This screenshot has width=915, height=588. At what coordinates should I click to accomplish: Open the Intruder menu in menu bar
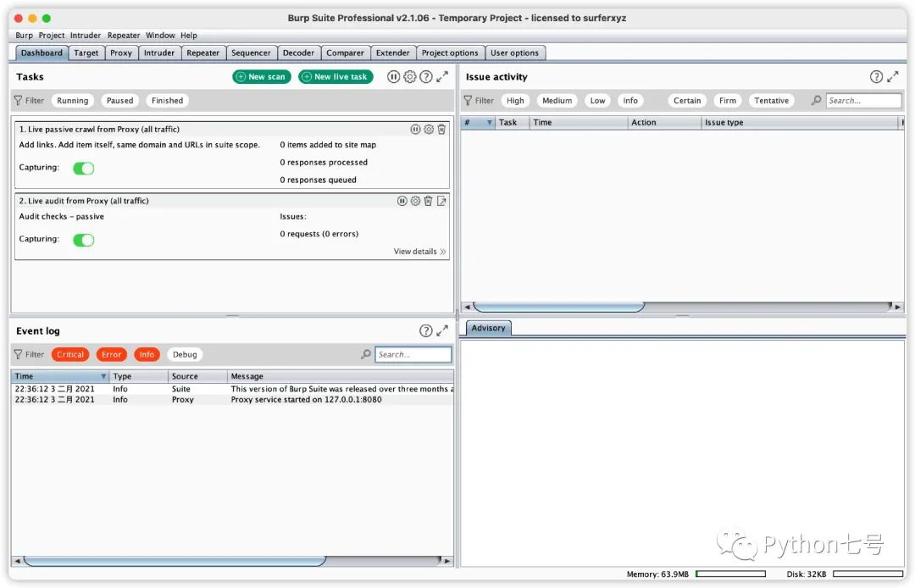tap(86, 35)
